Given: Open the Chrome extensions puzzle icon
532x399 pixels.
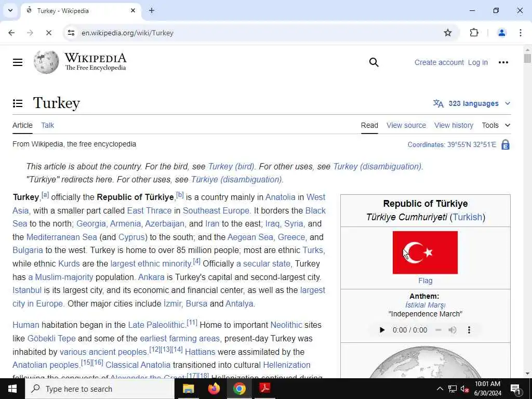Looking at the screenshot, I should coord(474,33).
